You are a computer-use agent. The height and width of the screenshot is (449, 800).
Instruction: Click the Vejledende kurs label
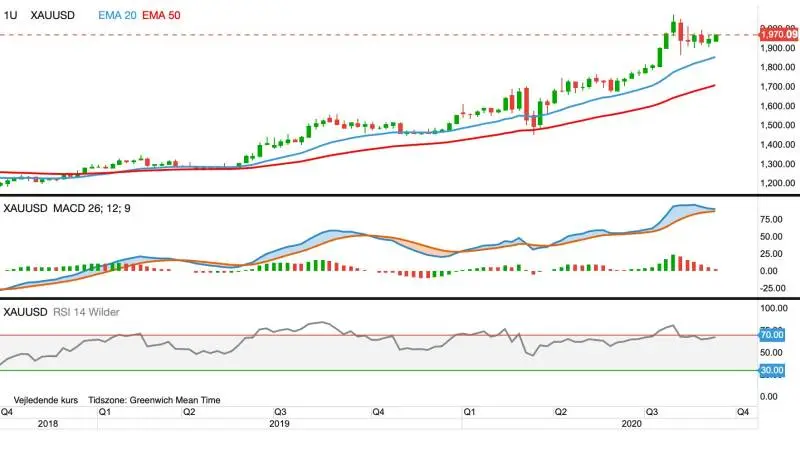46,400
